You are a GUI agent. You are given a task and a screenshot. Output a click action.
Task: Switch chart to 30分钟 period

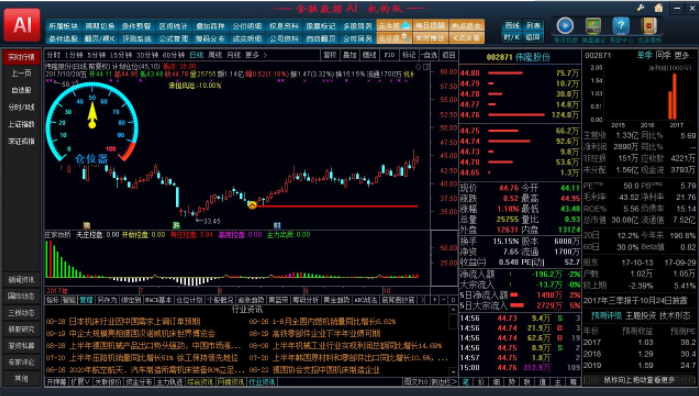point(147,55)
